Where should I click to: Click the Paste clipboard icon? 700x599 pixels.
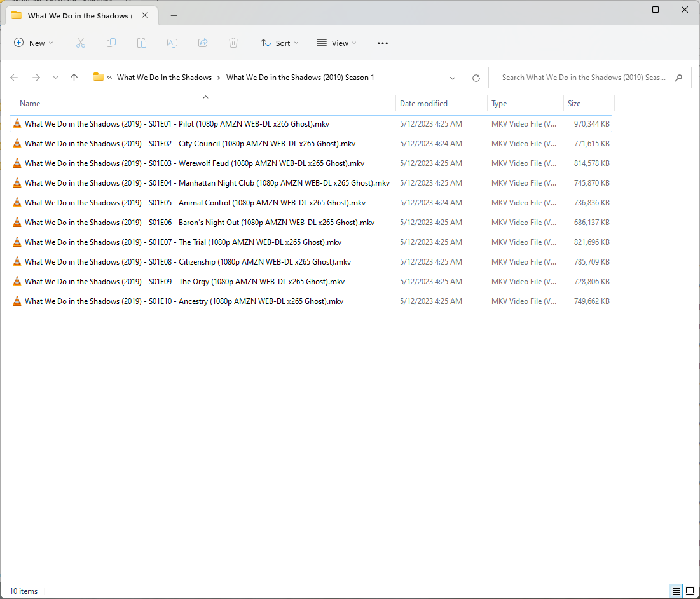pos(142,43)
